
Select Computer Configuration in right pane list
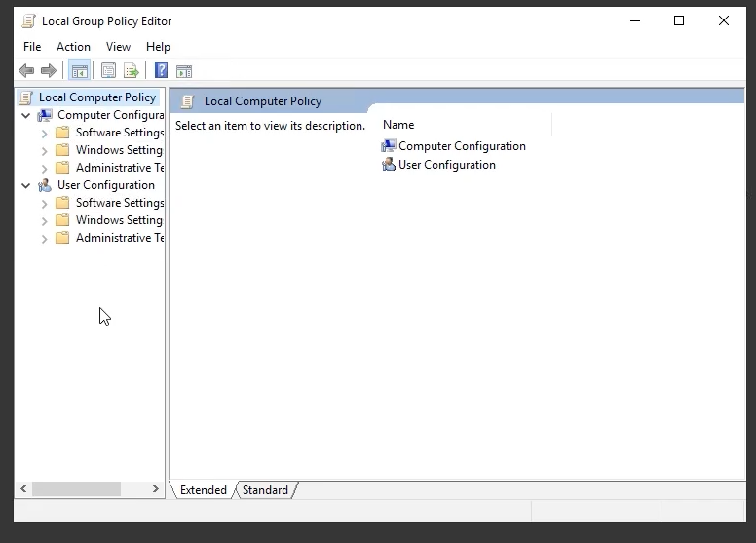coord(461,146)
